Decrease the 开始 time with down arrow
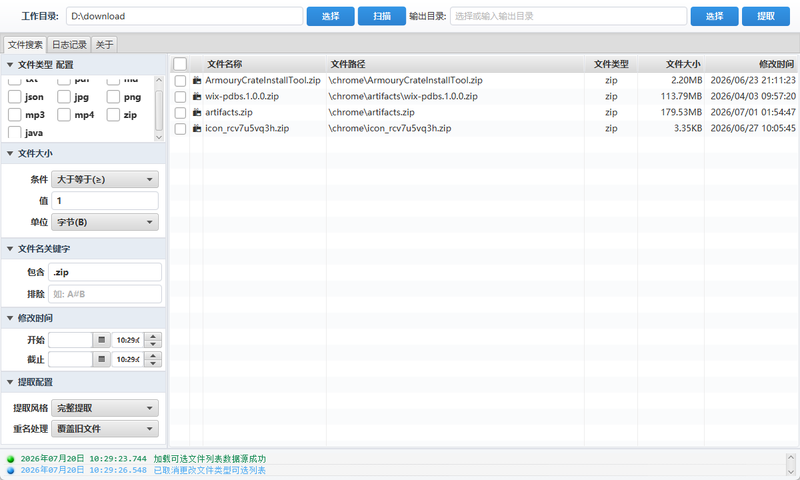The height and width of the screenshot is (480, 800). coord(153,344)
